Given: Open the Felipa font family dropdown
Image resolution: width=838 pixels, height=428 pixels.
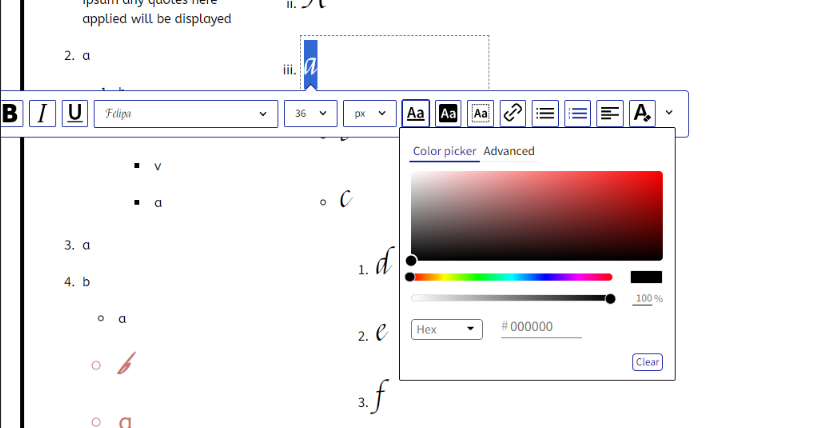Looking at the screenshot, I should click(186, 114).
